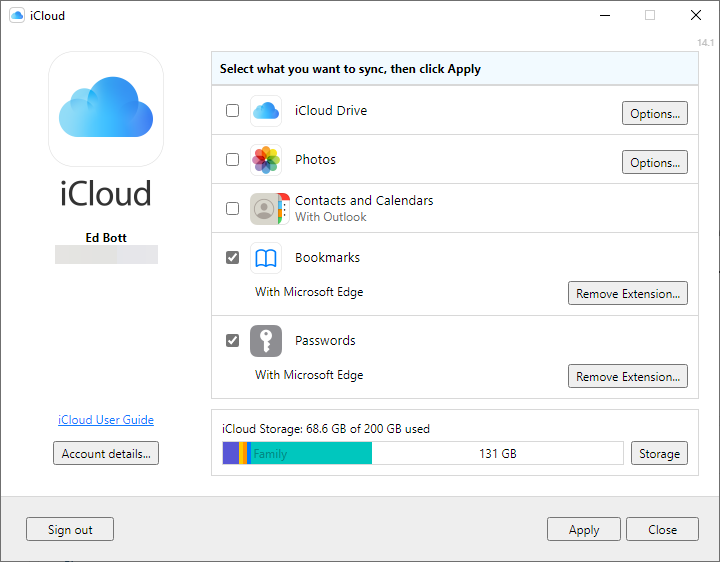Click the Ed Bott account name
The height and width of the screenshot is (562, 720).
106,238
